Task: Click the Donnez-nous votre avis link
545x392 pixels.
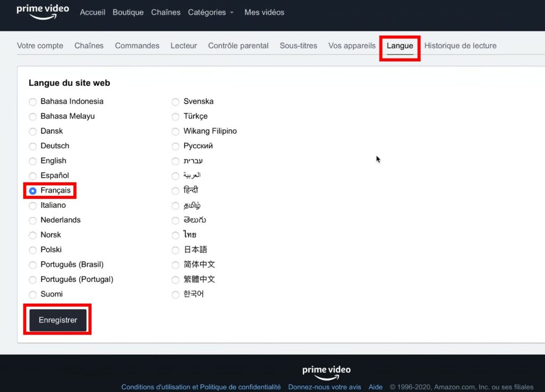Action: pyautogui.click(x=324, y=387)
